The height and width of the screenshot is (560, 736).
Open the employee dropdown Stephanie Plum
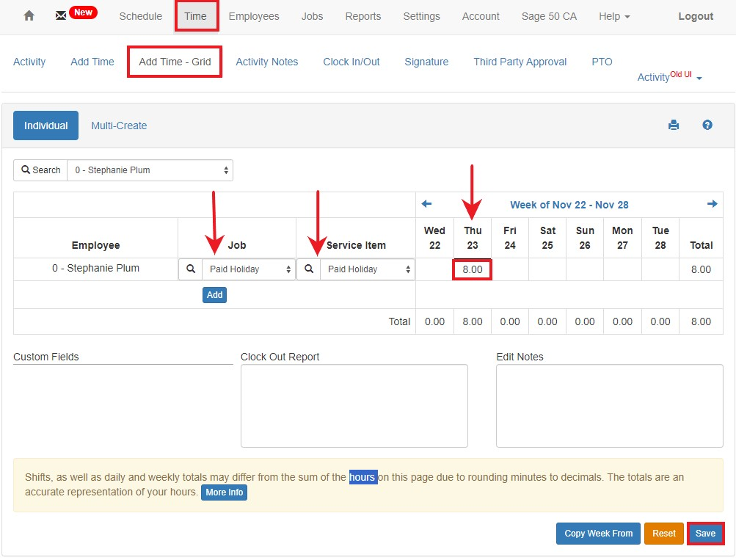pyautogui.click(x=150, y=170)
